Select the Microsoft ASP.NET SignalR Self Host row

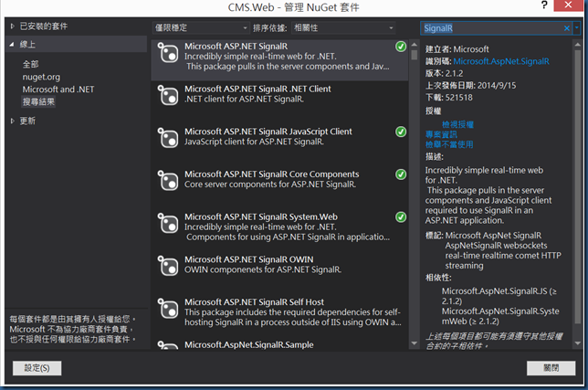(279, 315)
